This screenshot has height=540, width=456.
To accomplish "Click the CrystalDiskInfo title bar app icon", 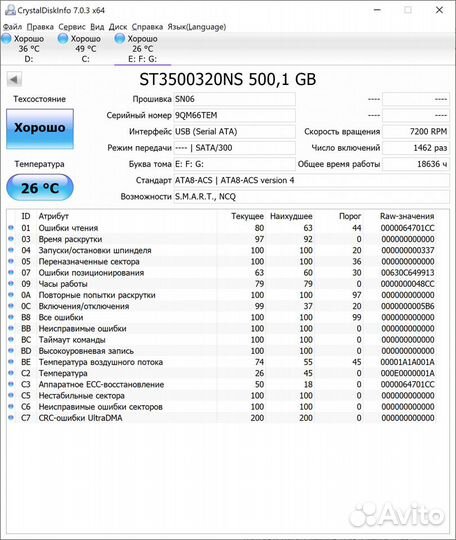I will (x=10, y=10).
